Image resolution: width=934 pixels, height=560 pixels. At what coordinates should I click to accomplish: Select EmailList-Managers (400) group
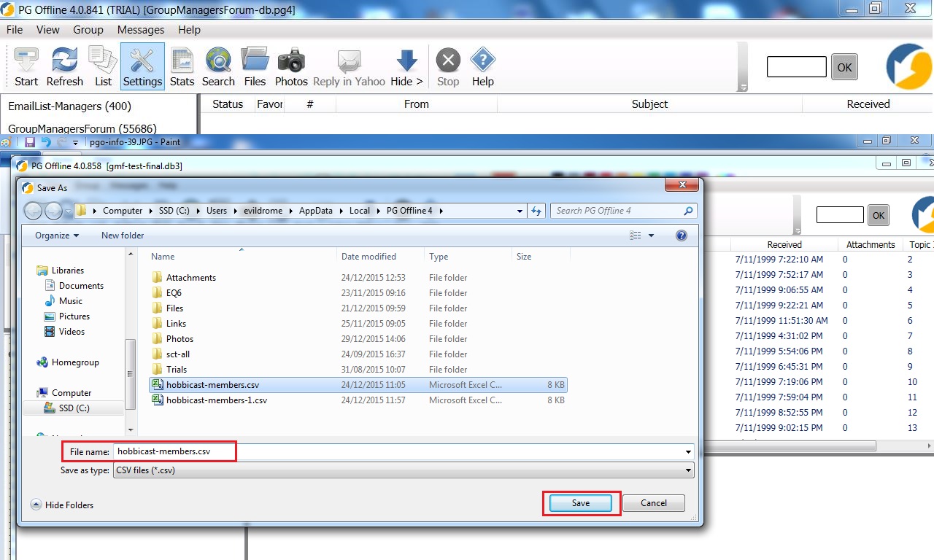pyautogui.click(x=70, y=106)
